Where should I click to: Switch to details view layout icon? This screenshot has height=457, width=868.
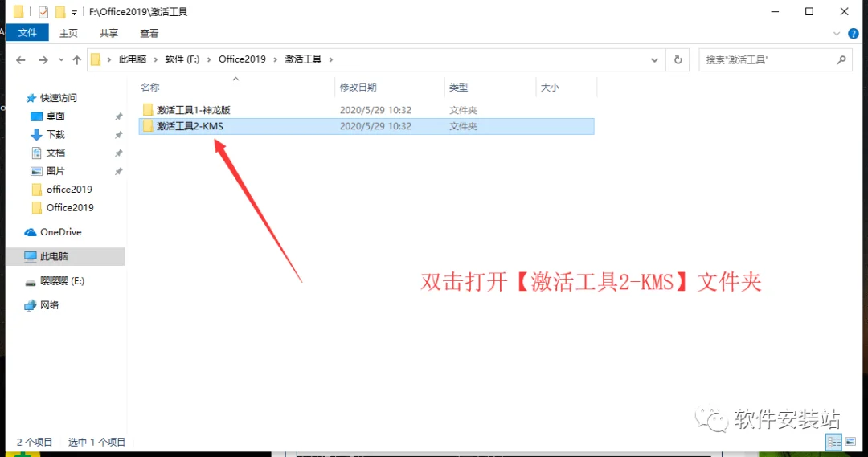833,442
